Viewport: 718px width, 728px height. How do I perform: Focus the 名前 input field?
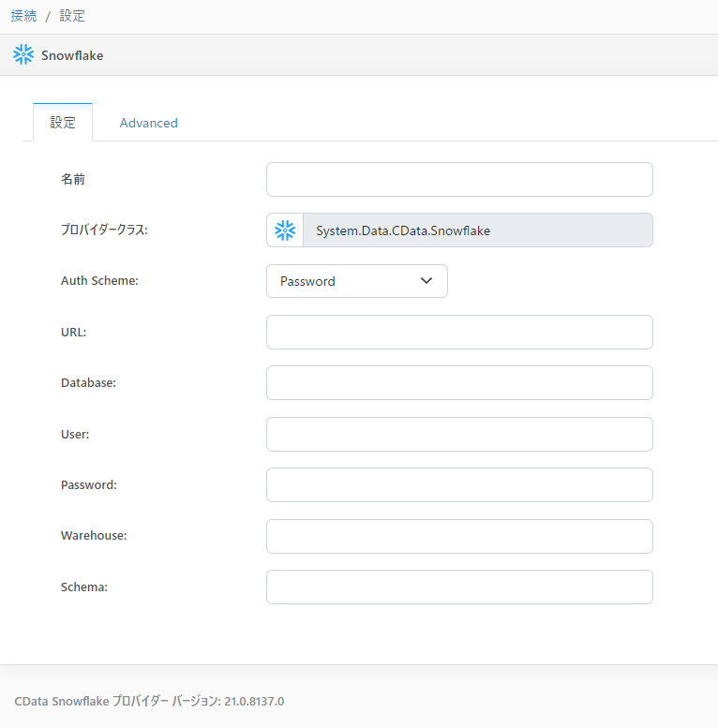point(459,179)
